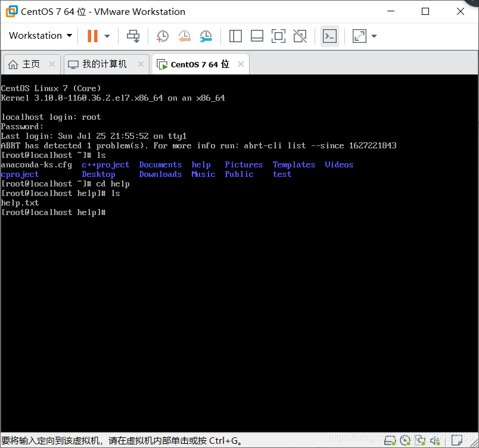Click the VMware logo in title bar
Viewport: 479px width, 448px height.
click(x=11, y=11)
